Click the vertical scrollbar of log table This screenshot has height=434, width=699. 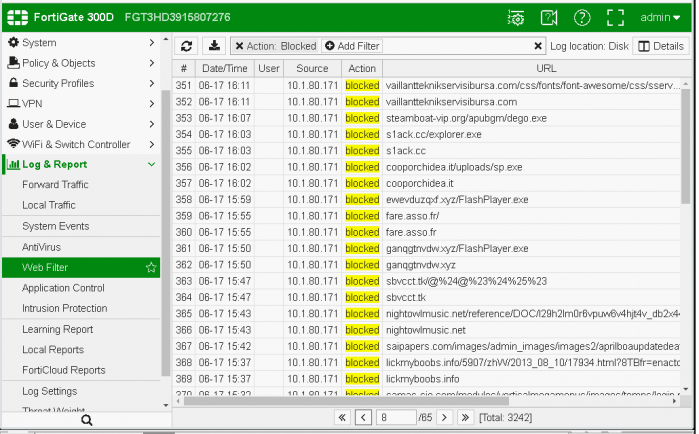[685, 146]
